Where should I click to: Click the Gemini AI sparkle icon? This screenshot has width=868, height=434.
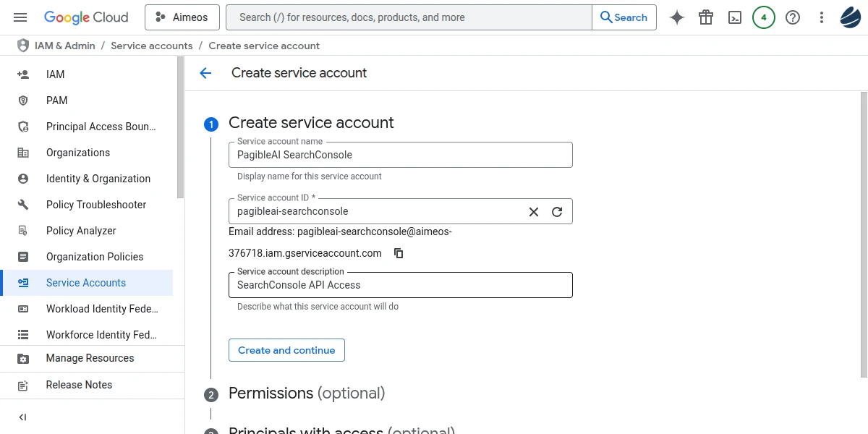click(677, 17)
